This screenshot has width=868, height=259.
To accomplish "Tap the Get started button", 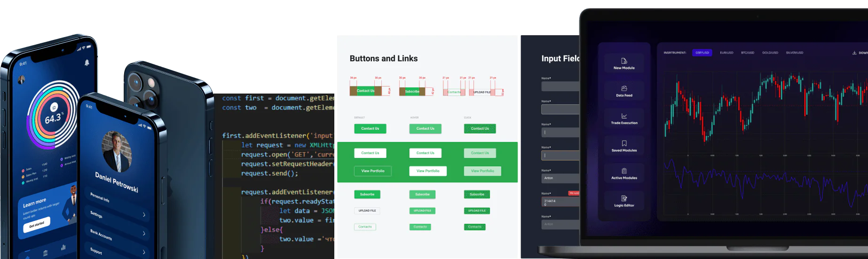I will click(37, 225).
